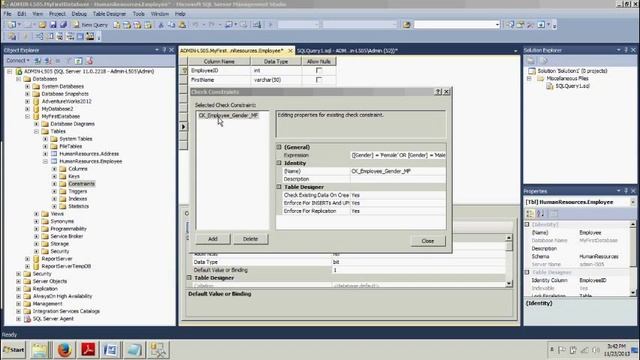The height and width of the screenshot is (360, 640).
Task: Click the (Name) value field CK_Employee_Gender_MF
Action: pos(398,171)
